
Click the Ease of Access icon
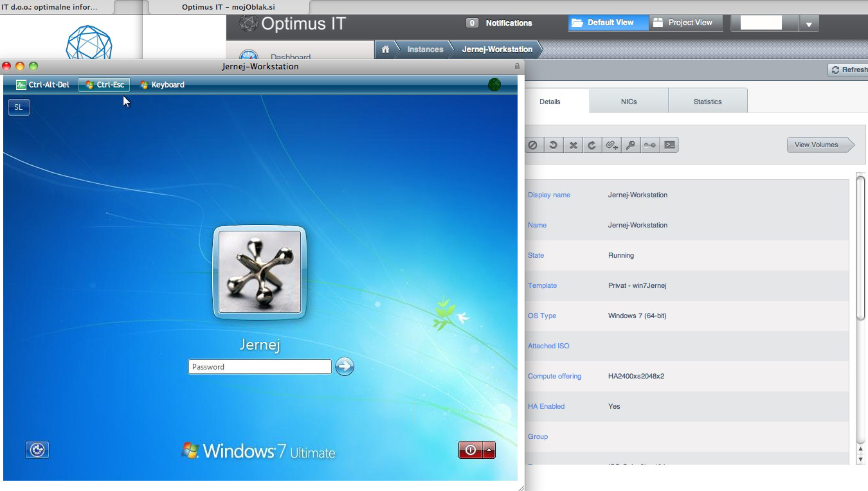click(x=37, y=450)
